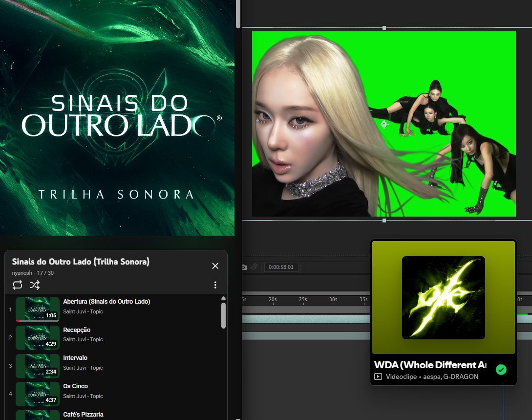Viewport: 532px width, 420px height.
Task: Click the Recepção thumbnail showing 4:29
Action: [38, 338]
